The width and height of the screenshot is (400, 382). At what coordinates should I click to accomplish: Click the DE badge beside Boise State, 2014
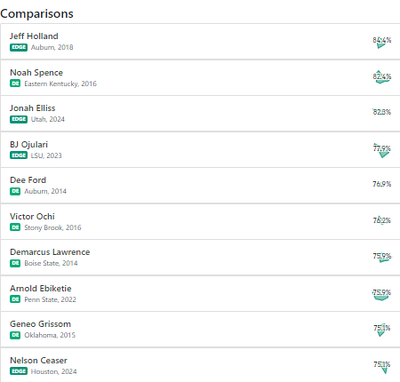pos(15,263)
